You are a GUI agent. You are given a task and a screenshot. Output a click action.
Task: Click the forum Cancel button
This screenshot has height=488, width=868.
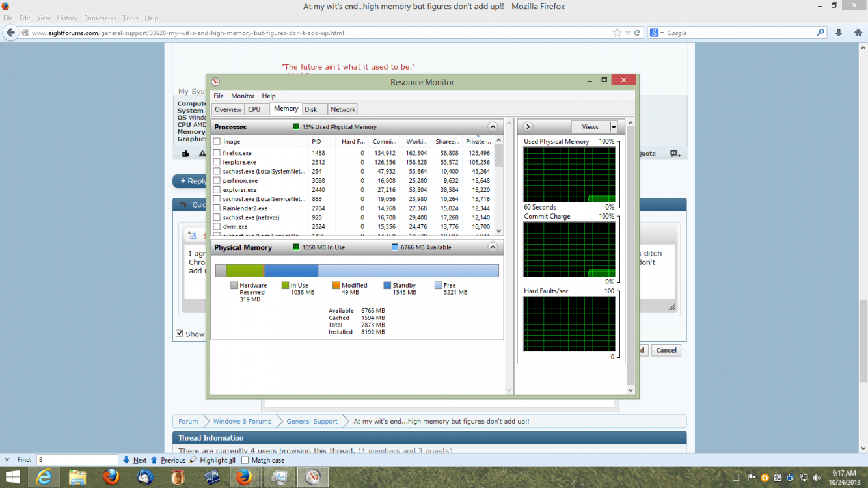666,350
